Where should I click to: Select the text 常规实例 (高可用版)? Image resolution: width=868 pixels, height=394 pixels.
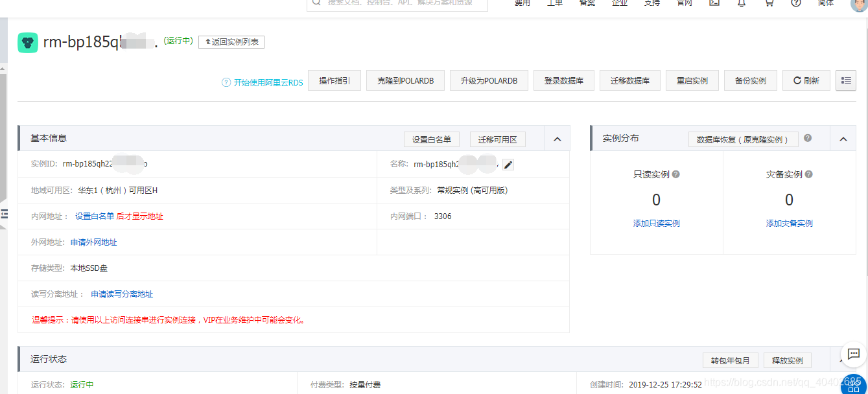point(472,191)
